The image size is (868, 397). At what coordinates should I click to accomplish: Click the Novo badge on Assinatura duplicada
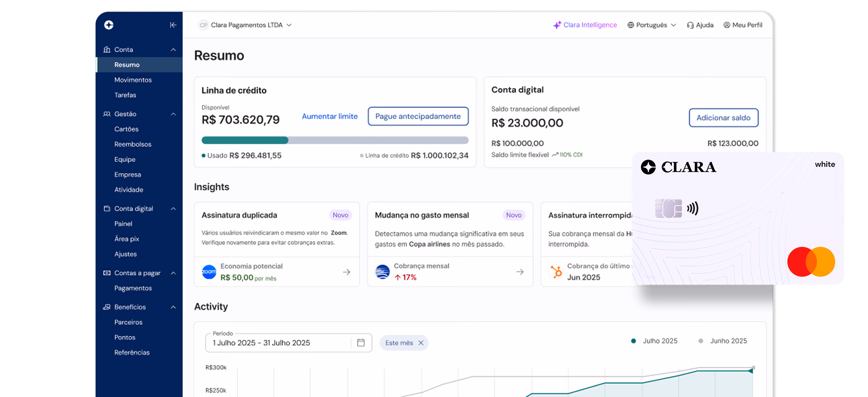[x=340, y=215]
